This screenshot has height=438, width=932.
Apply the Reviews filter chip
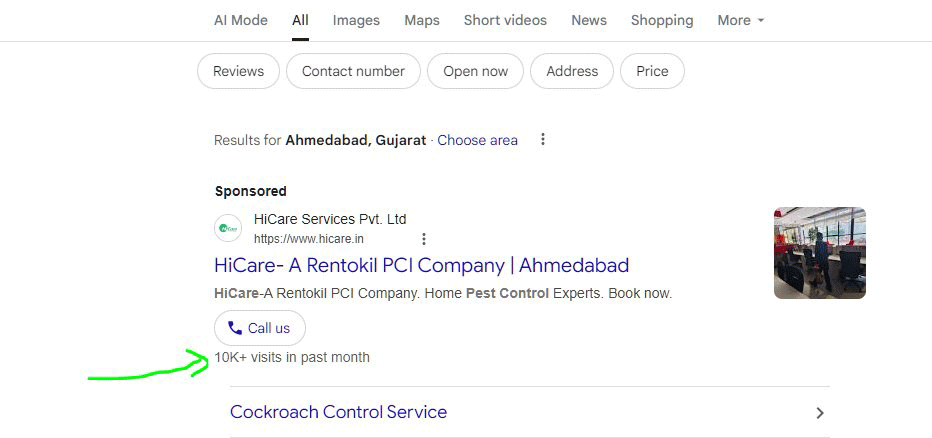(238, 71)
